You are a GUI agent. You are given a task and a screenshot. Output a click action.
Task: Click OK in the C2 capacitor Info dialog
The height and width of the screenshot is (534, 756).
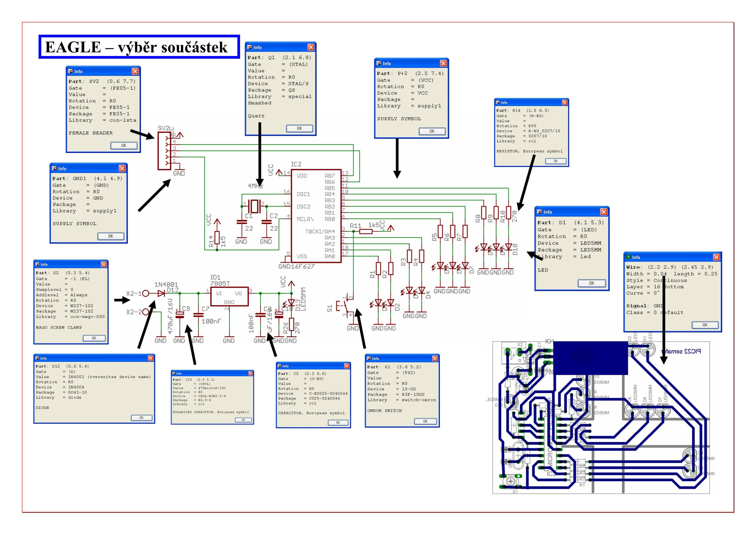338,422
